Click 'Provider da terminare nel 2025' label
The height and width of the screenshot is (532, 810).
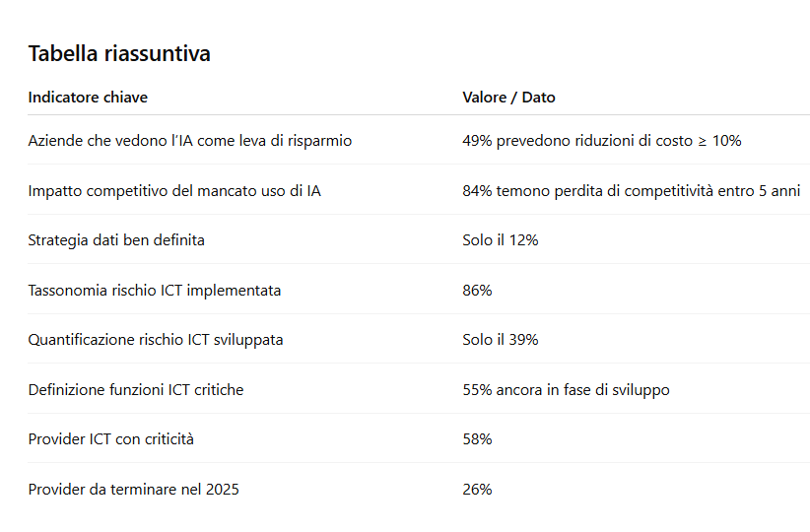point(134,490)
